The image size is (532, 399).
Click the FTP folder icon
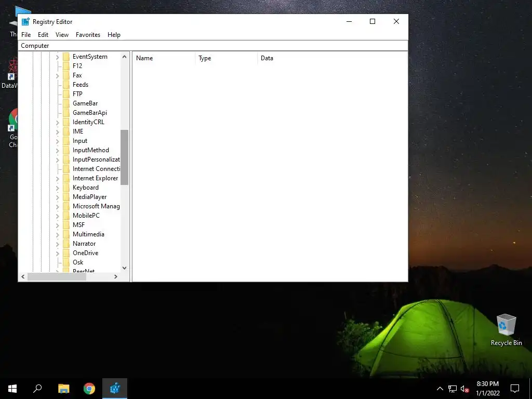66,94
